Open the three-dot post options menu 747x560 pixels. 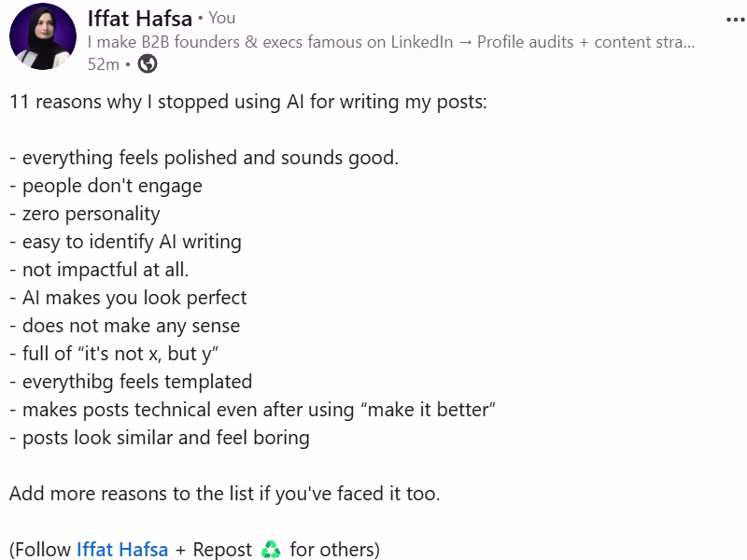click(x=736, y=20)
